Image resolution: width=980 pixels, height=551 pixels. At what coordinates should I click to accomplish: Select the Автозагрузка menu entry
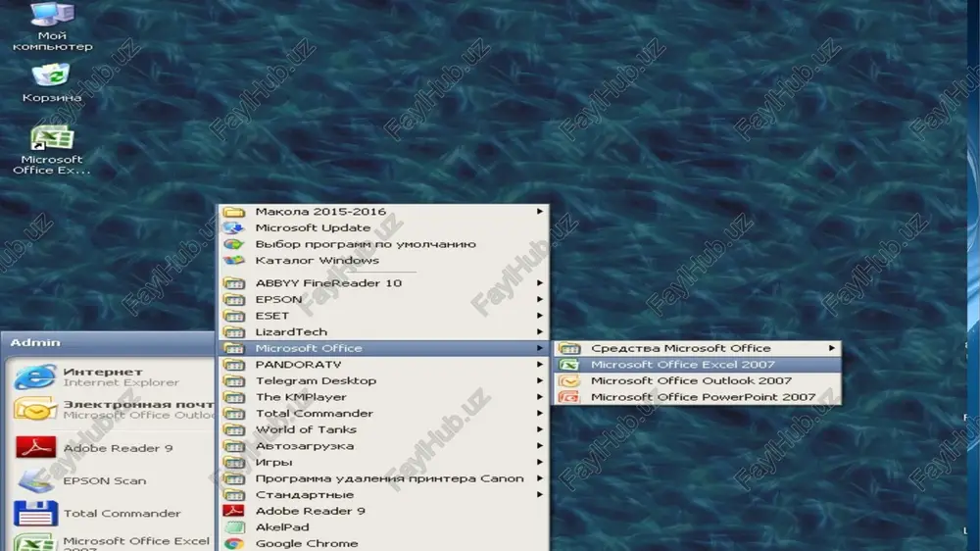[x=384, y=446]
